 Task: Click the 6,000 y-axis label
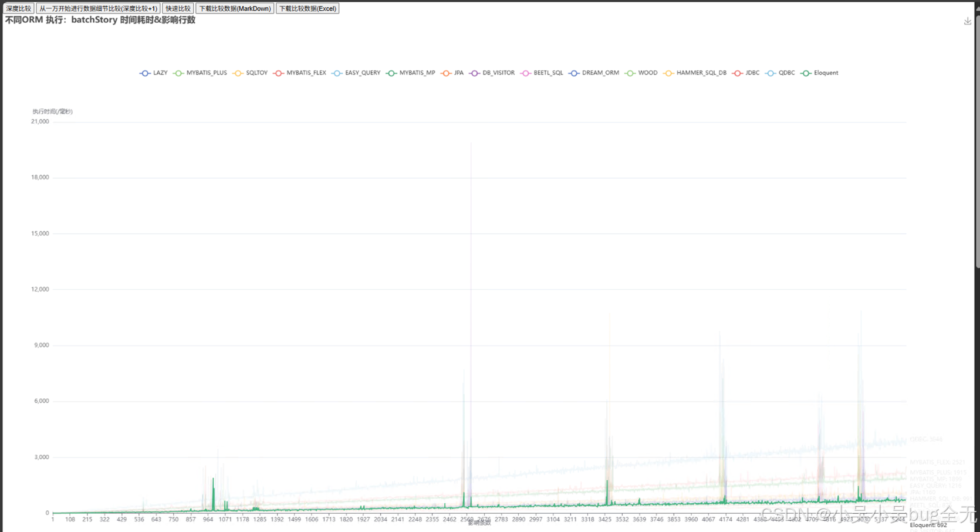click(42, 401)
